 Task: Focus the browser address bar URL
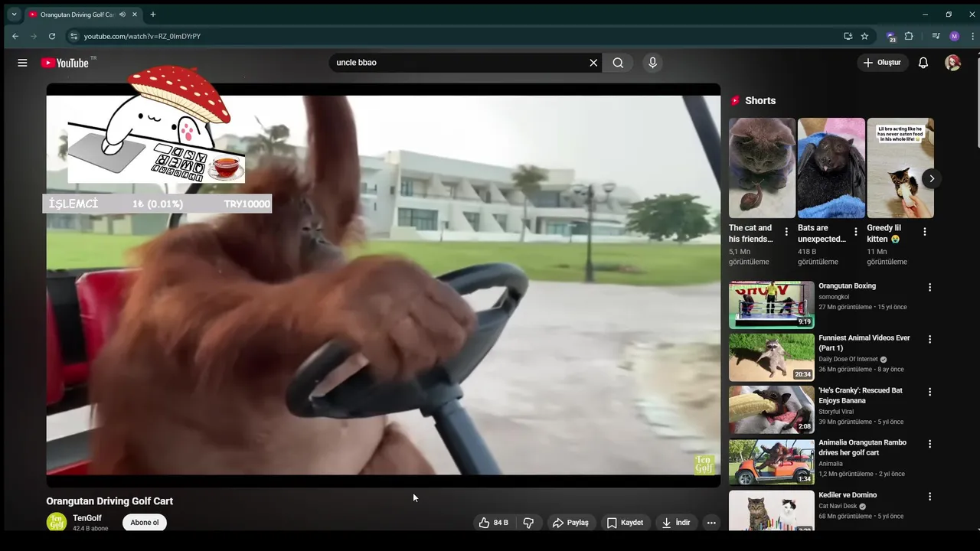pos(142,36)
